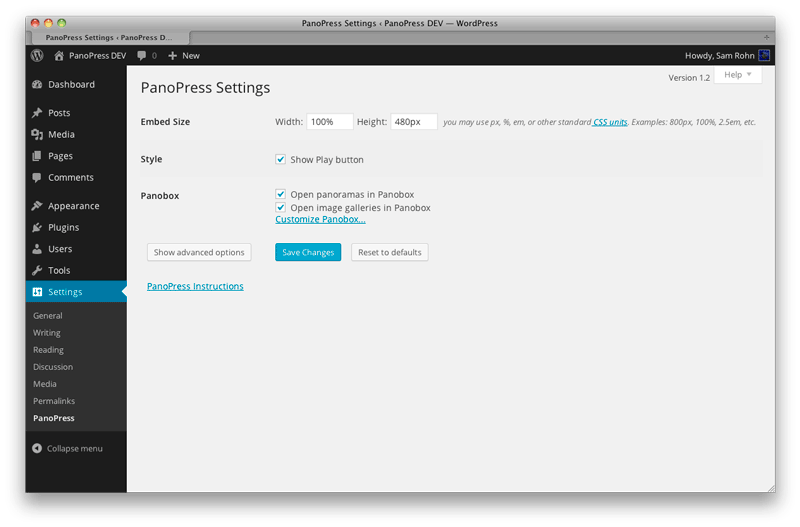Click the plus icon for New content
This screenshot has height=527, width=800.
(x=172, y=56)
